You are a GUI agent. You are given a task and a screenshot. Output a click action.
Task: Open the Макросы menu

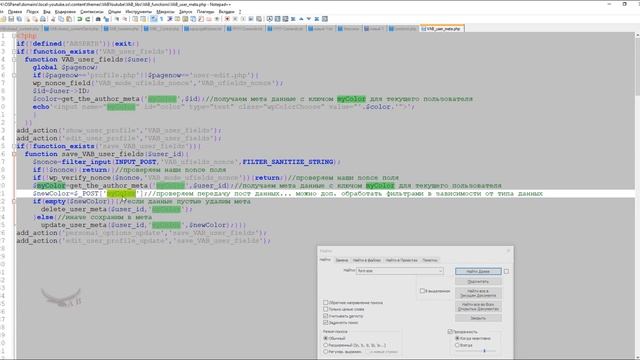click(165, 12)
